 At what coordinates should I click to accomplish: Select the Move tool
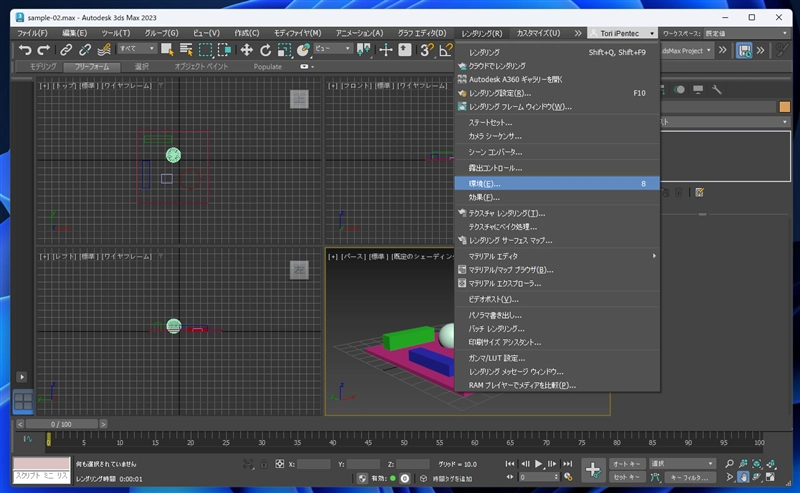point(246,50)
